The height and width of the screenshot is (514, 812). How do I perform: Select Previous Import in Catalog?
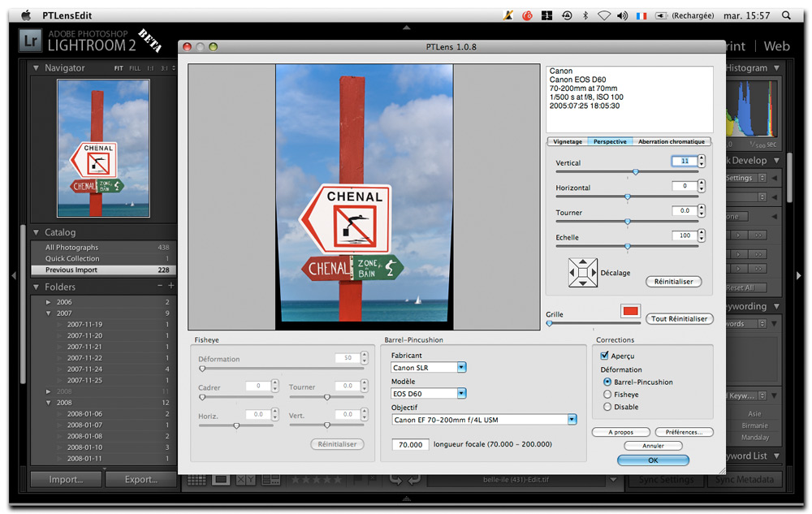click(x=104, y=270)
